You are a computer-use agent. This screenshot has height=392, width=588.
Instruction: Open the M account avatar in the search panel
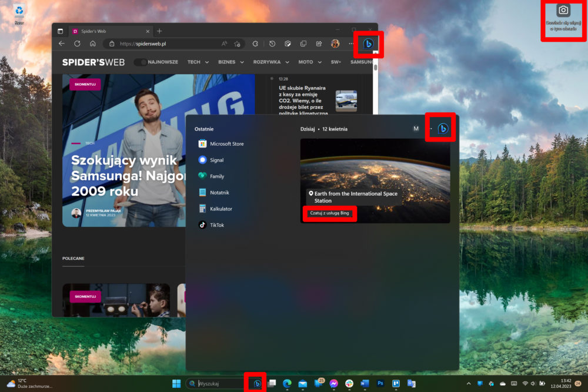pos(416,129)
